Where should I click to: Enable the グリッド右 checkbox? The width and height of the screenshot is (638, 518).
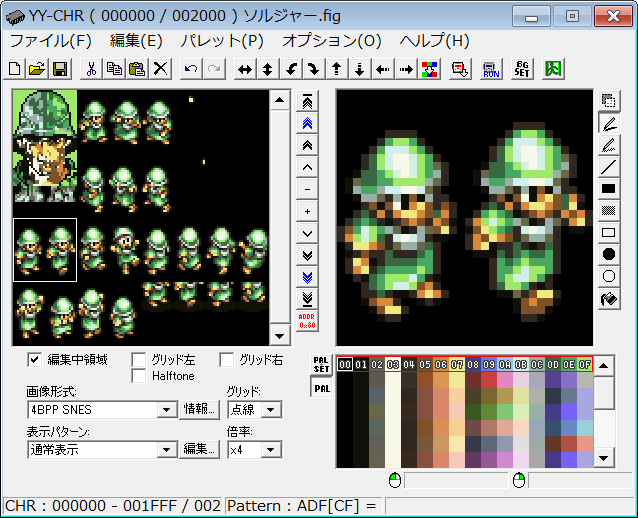coord(227,360)
